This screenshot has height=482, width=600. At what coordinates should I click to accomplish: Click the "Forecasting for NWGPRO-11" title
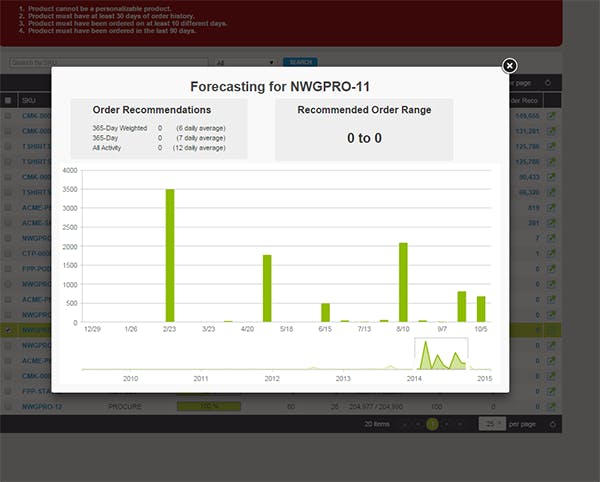click(280, 87)
